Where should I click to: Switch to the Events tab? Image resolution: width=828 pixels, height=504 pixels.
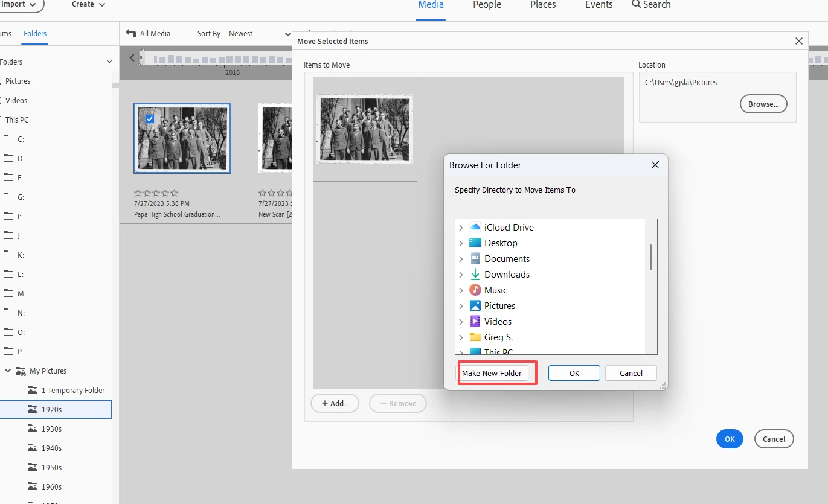[599, 5]
